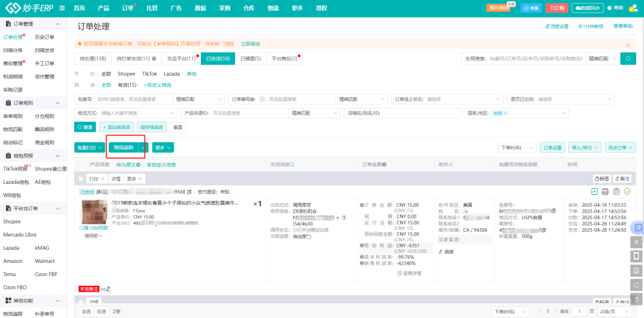Click the 包裹号 search input field

[x=133, y=99]
